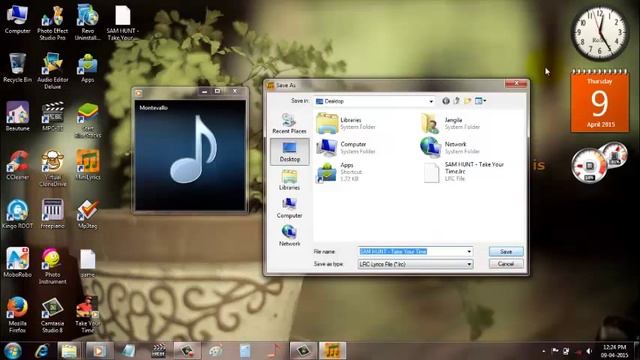This screenshot has height=360, width=640.
Task: Select Network in the places bar
Action: (289, 236)
